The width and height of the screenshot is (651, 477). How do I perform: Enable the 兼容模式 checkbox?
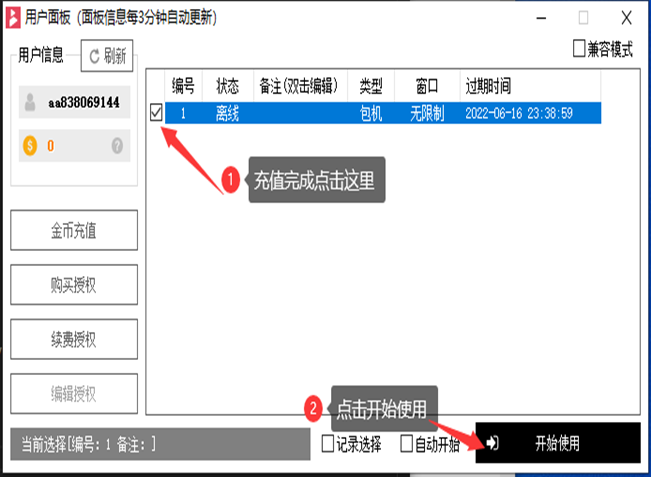[579, 48]
